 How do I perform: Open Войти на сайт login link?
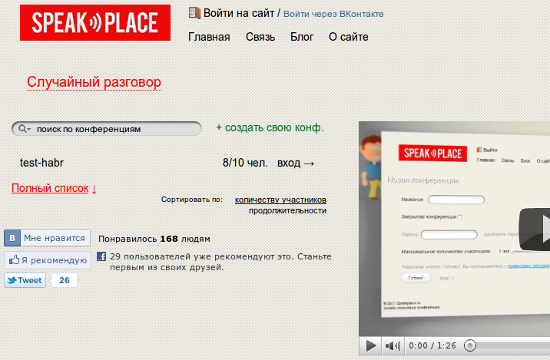point(239,13)
